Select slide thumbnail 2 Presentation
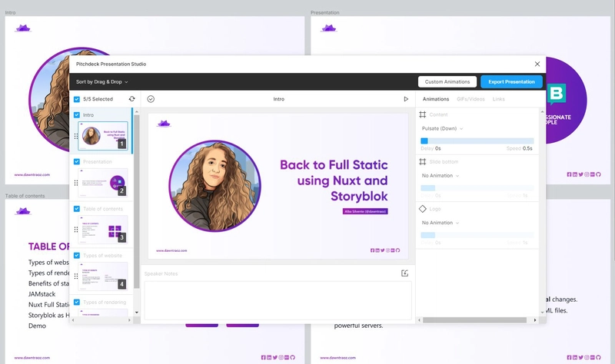615x364 pixels. (103, 183)
